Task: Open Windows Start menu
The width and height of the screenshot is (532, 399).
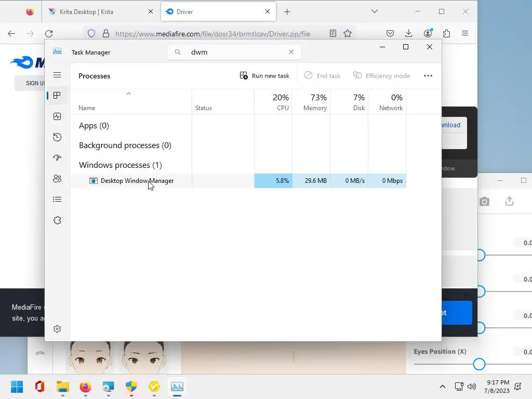Action: 17,387
